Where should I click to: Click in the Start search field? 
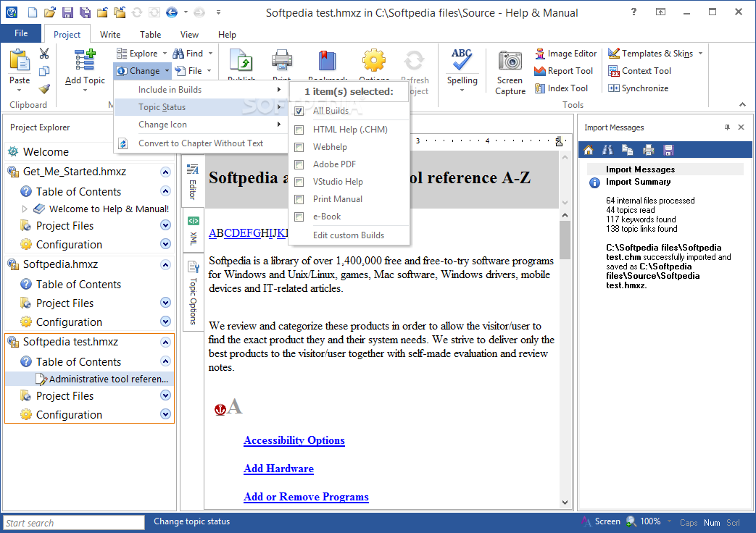(x=74, y=523)
